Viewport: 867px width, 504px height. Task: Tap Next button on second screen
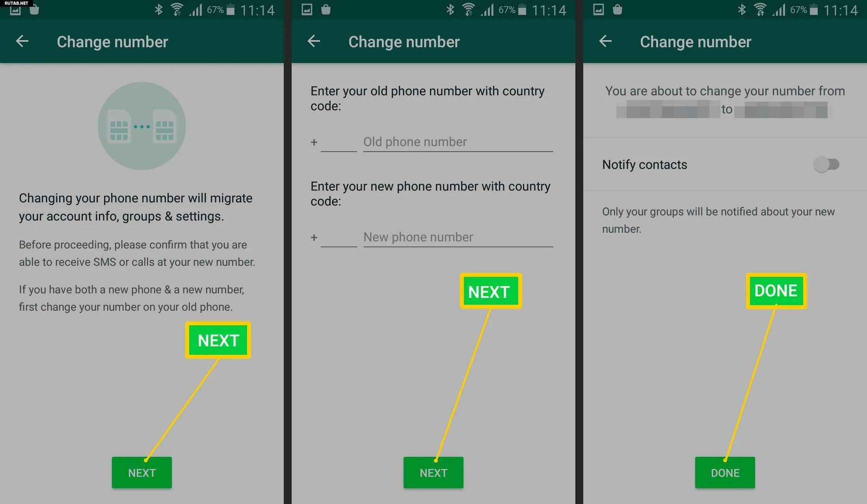(432, 473)
